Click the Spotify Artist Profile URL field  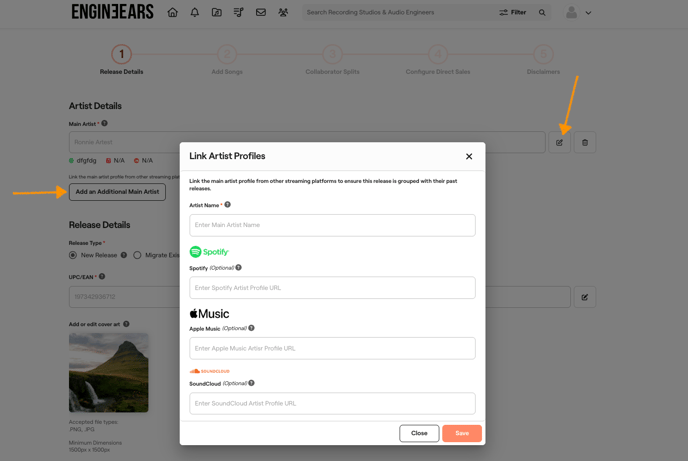(332, 288)
